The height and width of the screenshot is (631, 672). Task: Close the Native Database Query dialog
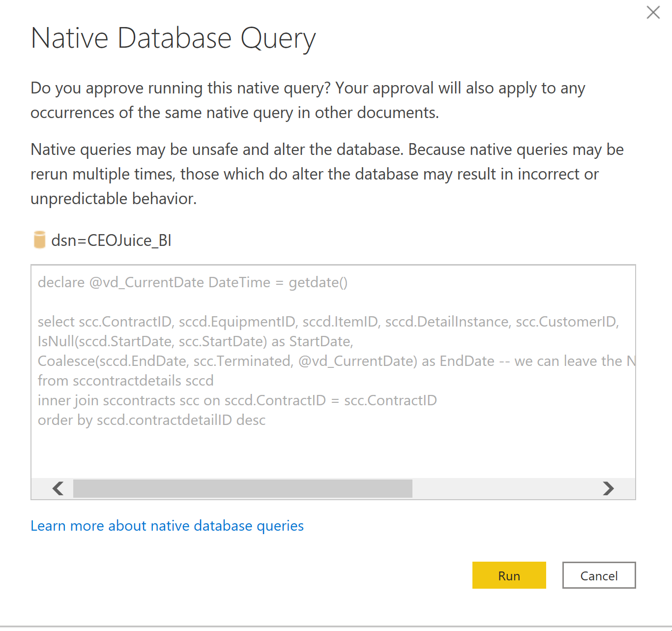pos(653,12)
